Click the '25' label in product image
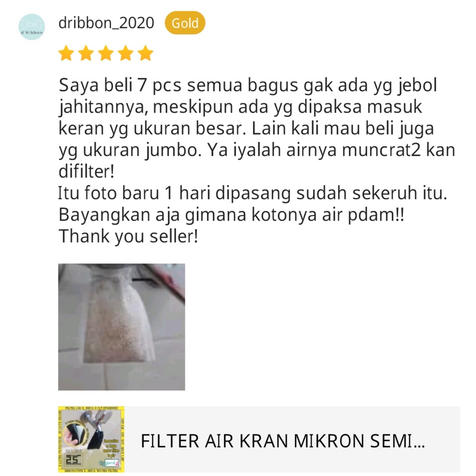This screenshot has height=476, width=476. 74,459
